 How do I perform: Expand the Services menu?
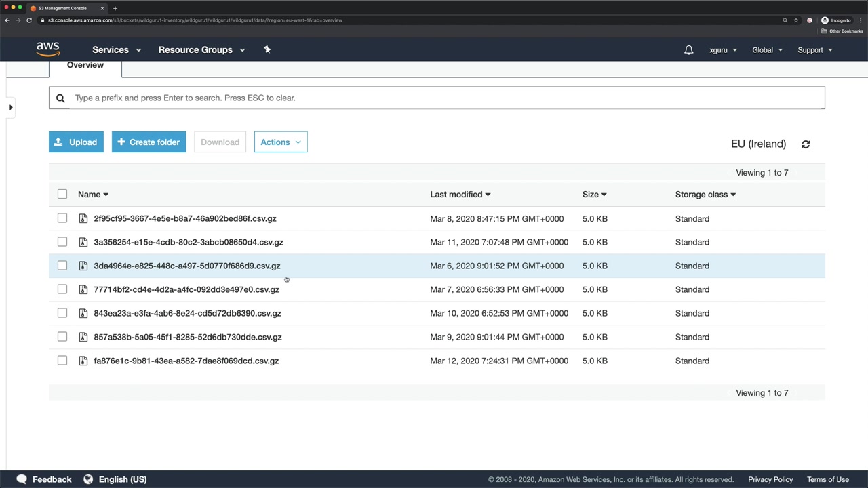click(x=117, y=50)
